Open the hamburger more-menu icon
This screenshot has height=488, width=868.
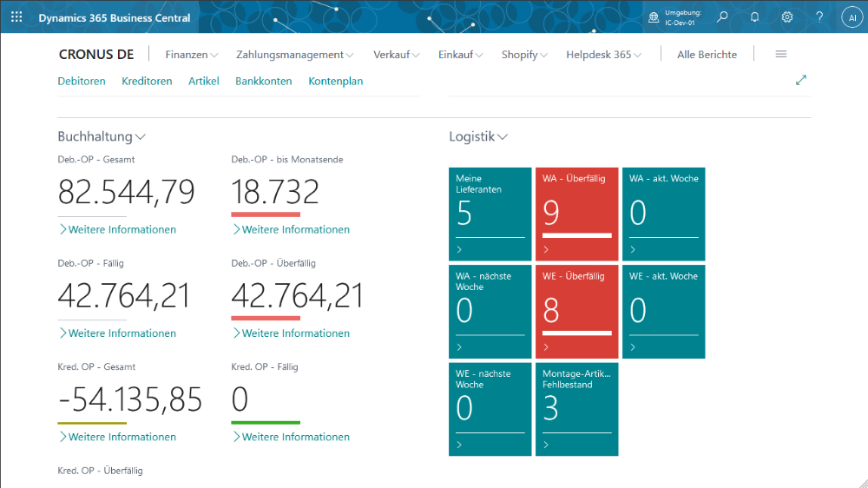click(781, 55)
